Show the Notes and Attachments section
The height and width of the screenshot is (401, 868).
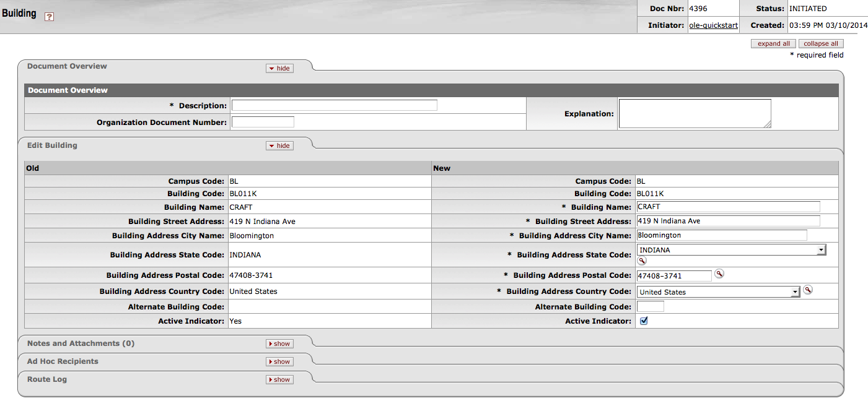[279, 343]
